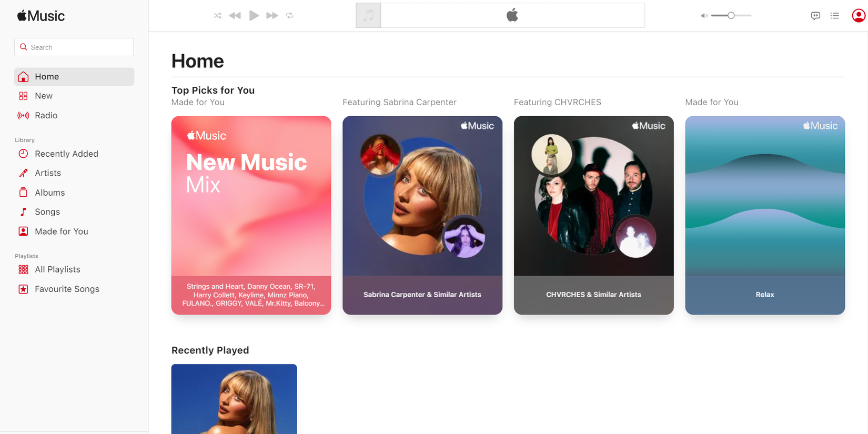Click the Made for You person icon
868x434 pixels.
tap(23, 231)
